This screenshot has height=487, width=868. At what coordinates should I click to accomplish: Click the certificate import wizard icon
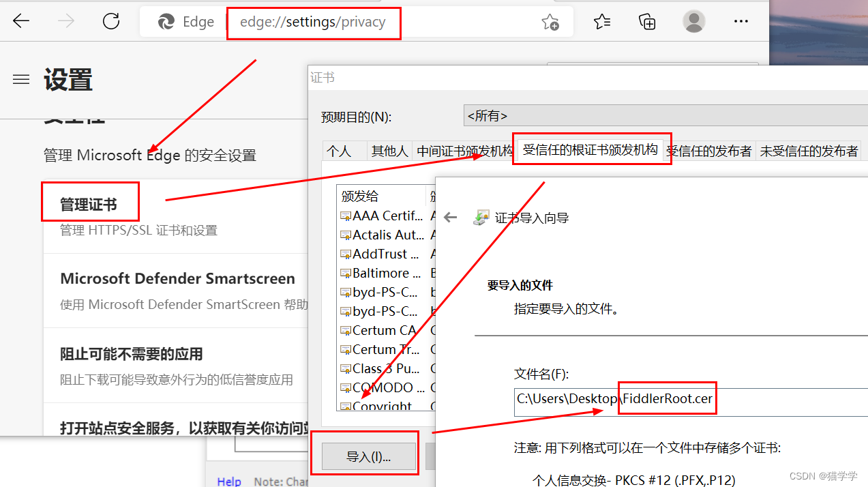(x=481, y=217)
